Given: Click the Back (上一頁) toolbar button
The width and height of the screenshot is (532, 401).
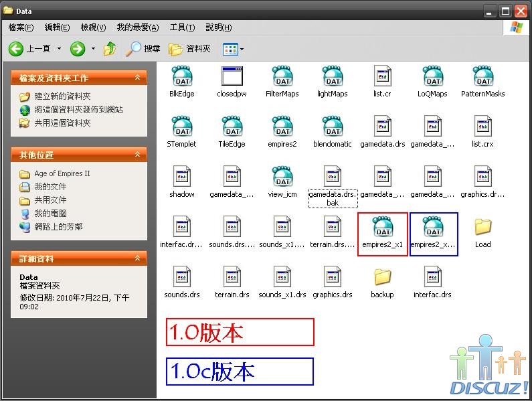Looking at the screenshot, I should 29,49.
